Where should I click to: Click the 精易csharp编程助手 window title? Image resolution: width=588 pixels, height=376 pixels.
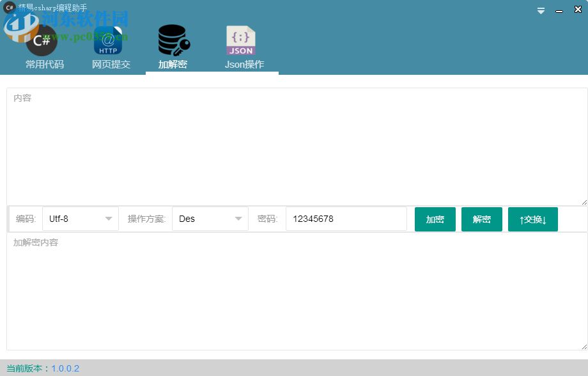tap(52, 8)
